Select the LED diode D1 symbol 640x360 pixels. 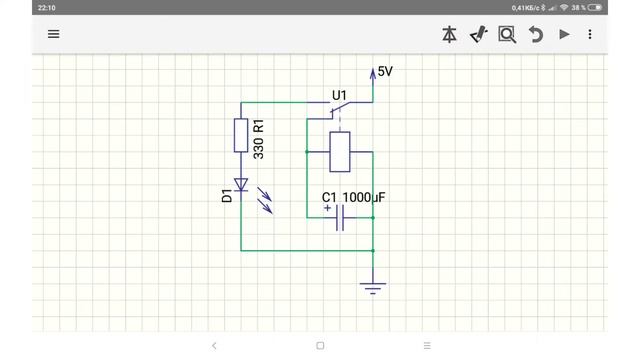pos(241,184)
